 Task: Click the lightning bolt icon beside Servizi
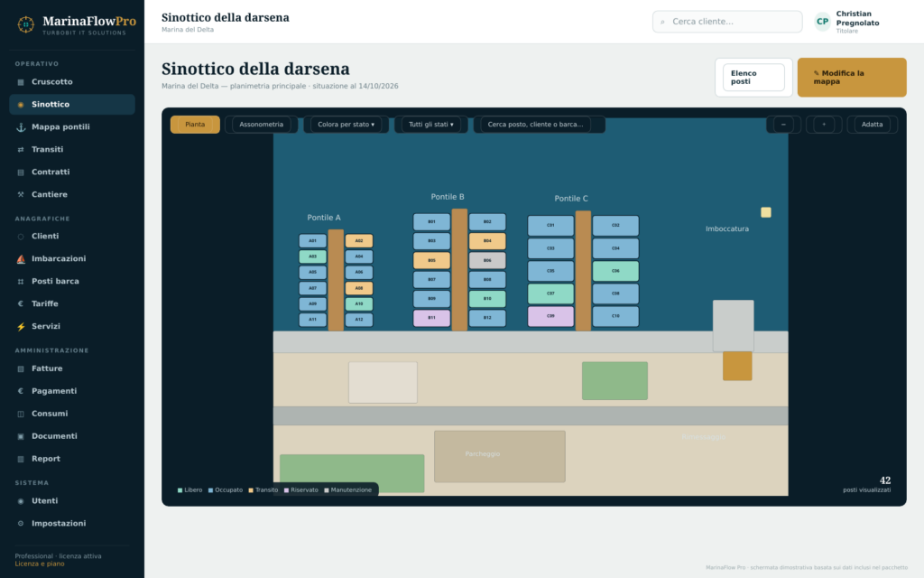tap(21, 327)
